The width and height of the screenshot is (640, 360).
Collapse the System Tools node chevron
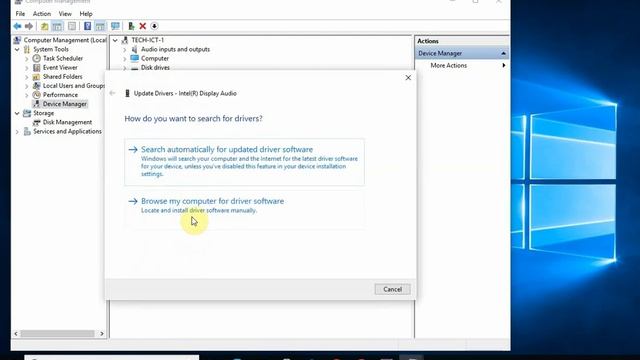point(17,49)
